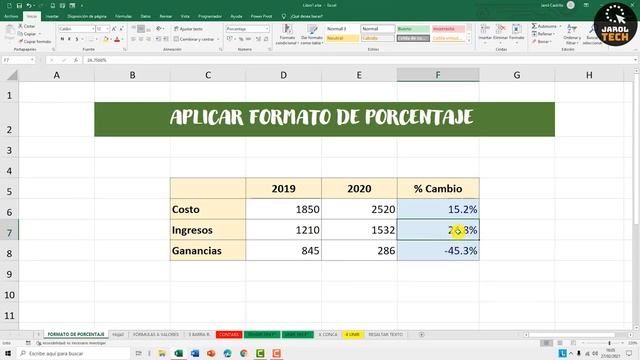Open the Rellenar dropdown

coord(544,34)
